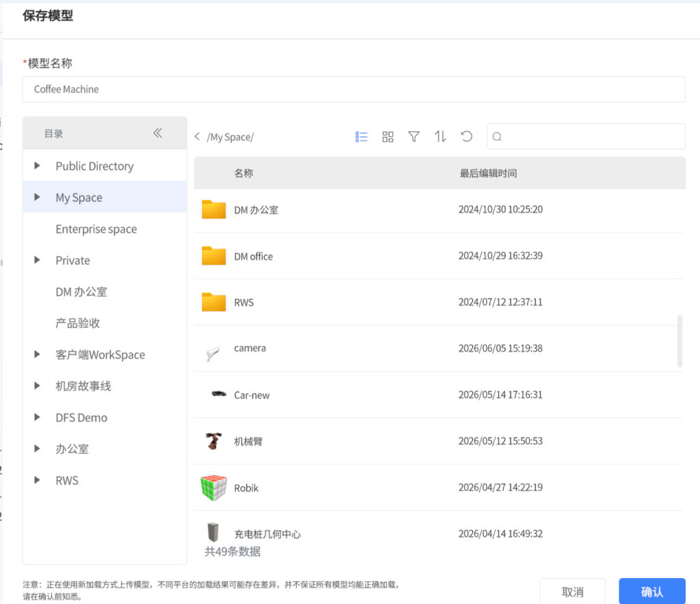Select 办公室 in directory tree

coord(72,449)
